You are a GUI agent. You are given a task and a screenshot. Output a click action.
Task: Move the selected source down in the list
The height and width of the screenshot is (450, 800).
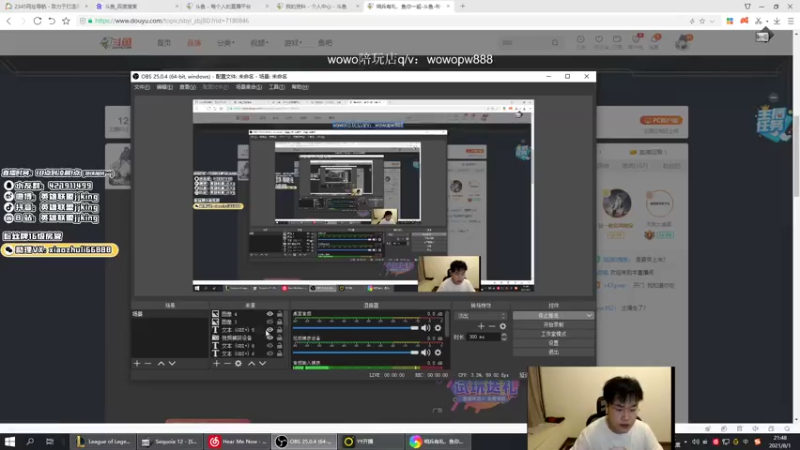(x=262, y=363)
